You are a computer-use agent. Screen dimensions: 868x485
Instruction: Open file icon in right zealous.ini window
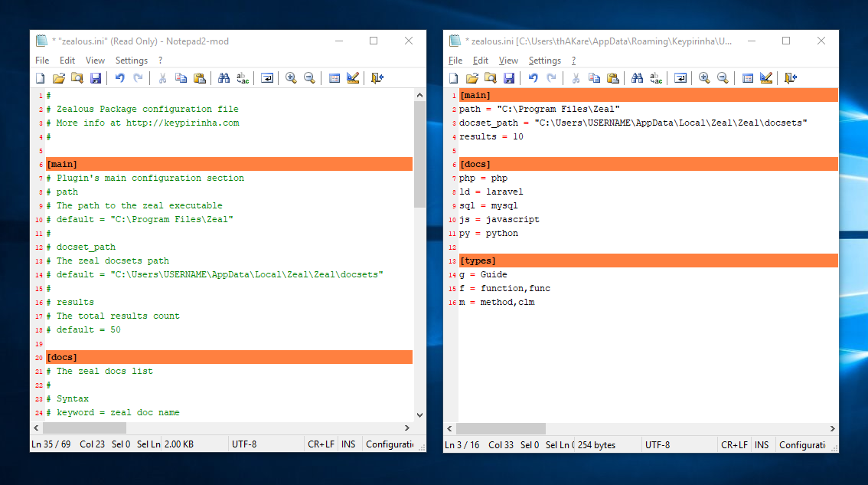pos(472,78)
